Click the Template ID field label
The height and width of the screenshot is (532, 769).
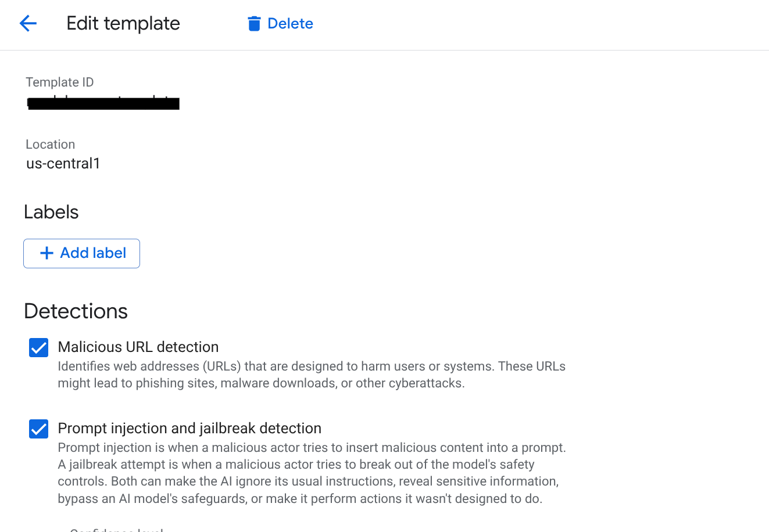pyautogui.click(x=60, y=82)
